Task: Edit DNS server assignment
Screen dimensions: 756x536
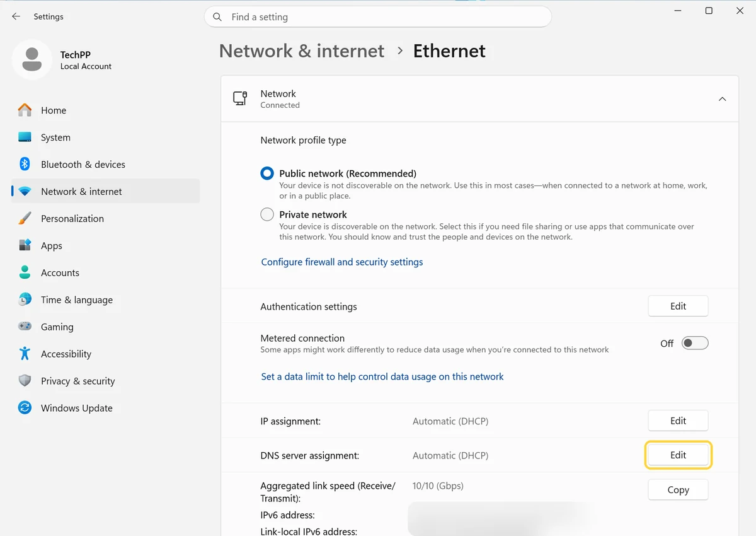Action: point(678,455)
